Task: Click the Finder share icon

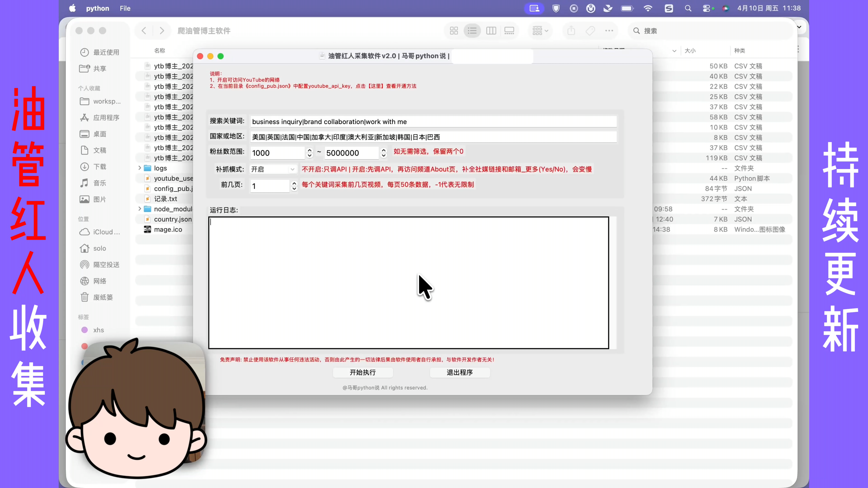Action: point(571,31)
